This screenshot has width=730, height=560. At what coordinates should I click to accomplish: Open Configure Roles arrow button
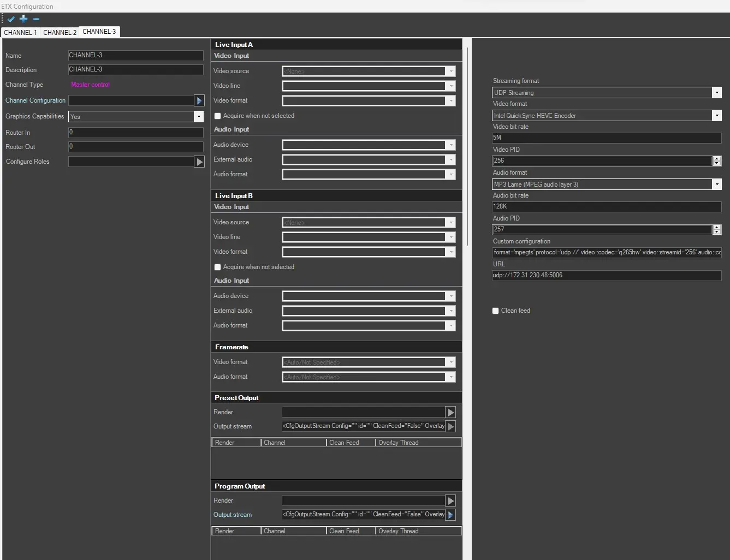coord(199,162)
